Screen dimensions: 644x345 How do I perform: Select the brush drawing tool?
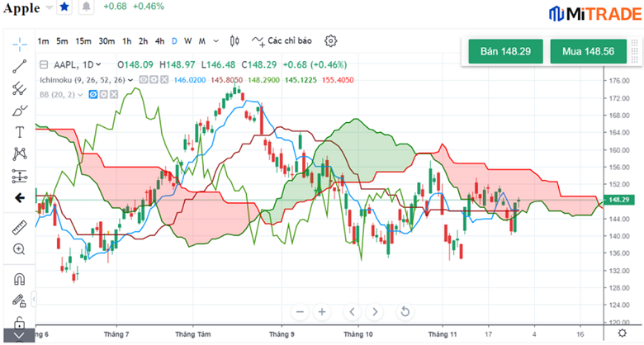point(19,111)
